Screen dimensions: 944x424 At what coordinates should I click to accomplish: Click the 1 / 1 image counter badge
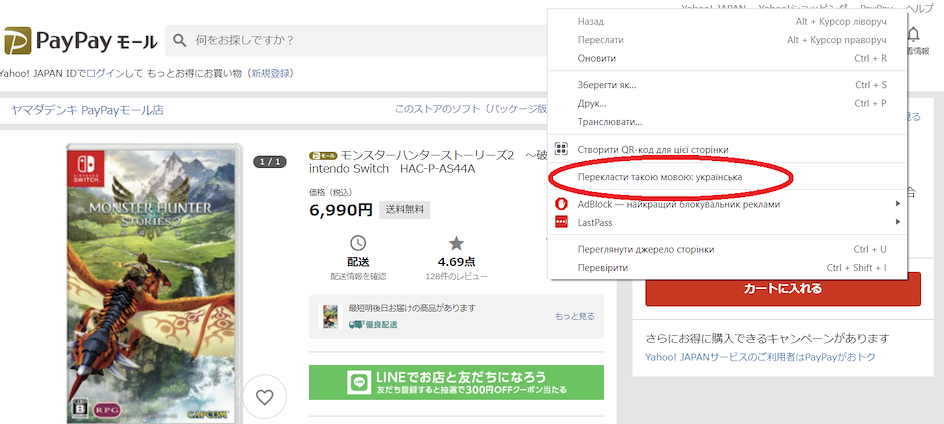270,161
